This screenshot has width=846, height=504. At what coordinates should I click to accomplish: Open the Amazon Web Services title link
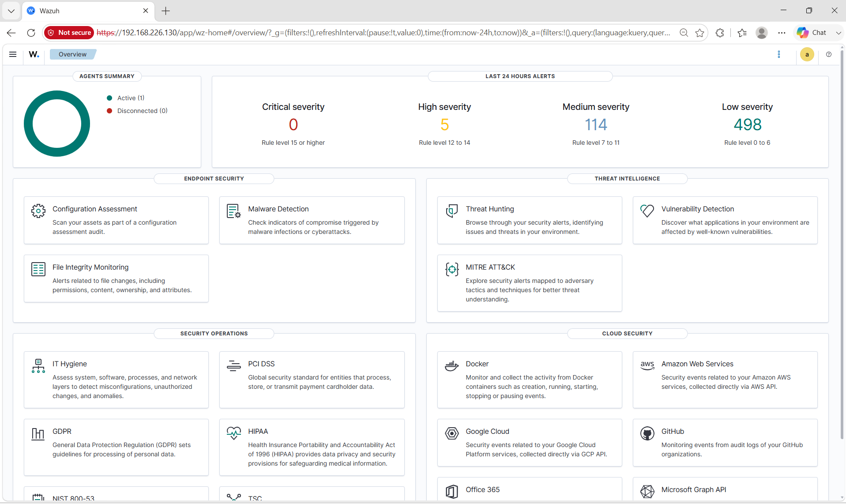pos(697,364)
